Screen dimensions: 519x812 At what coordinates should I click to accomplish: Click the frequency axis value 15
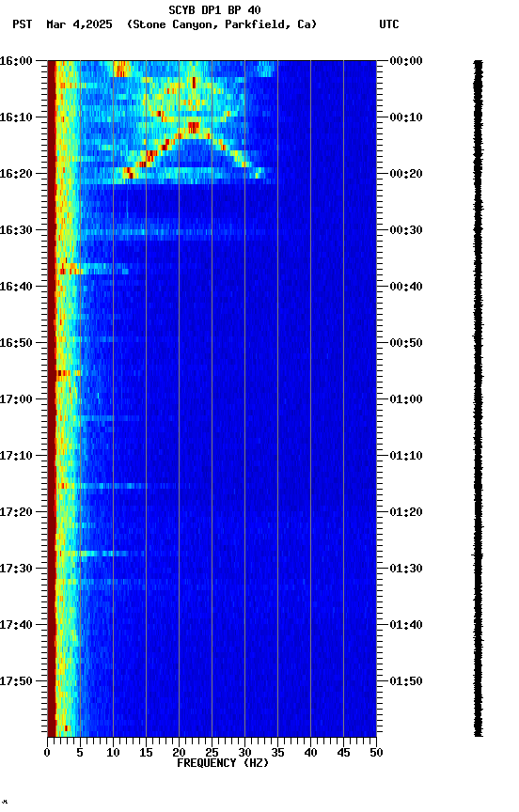(x=146, y=753)
